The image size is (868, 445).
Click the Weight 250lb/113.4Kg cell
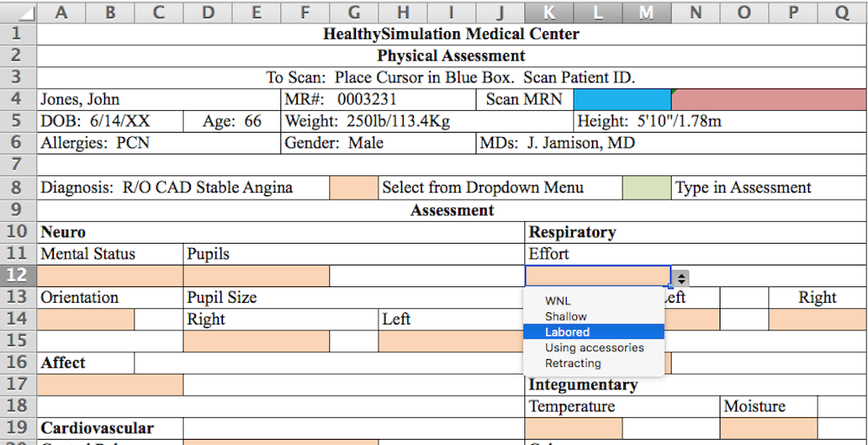coord(427,121)
